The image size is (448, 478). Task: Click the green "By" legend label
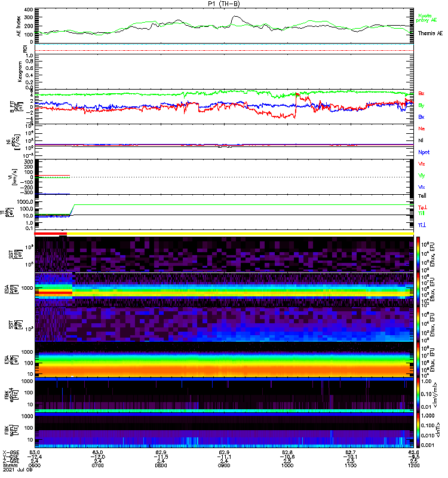[421, 106]
